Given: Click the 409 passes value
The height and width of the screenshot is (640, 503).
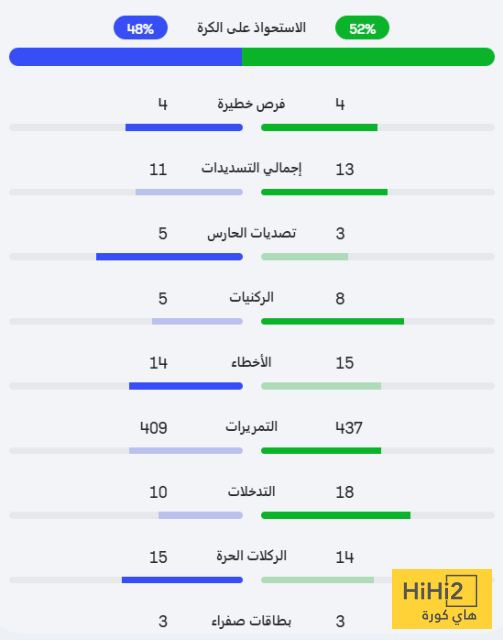Looking at the screenshot, I should [154, 428].
